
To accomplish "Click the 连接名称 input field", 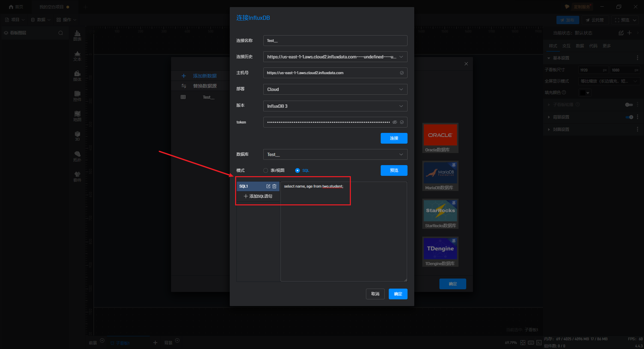I will pyautogui.click(x=335, y=41).
